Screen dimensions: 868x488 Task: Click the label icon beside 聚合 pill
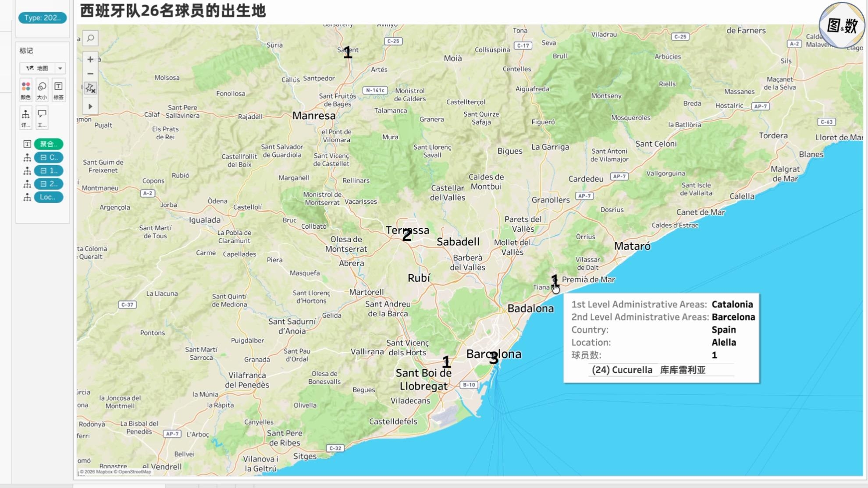click(27, 144)
